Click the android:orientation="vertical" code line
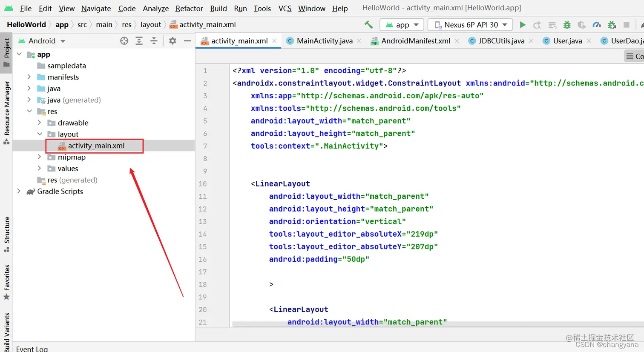 tap(337, 221)
